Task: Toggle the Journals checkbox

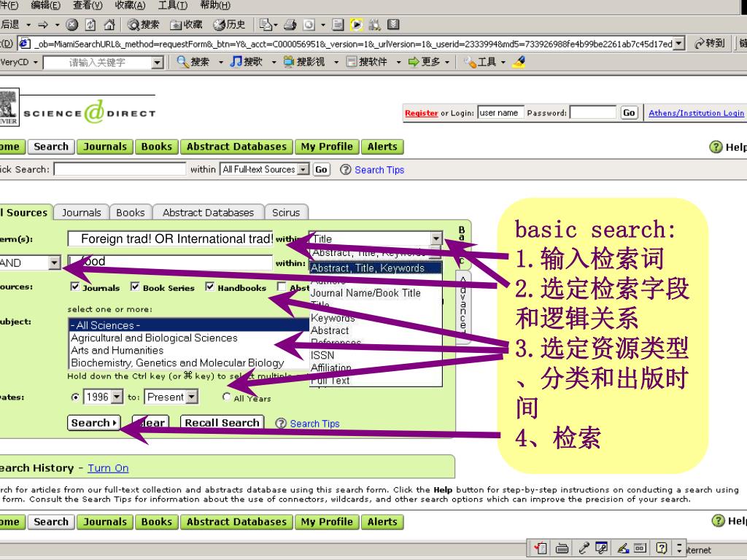Action: tap(75, 287)
